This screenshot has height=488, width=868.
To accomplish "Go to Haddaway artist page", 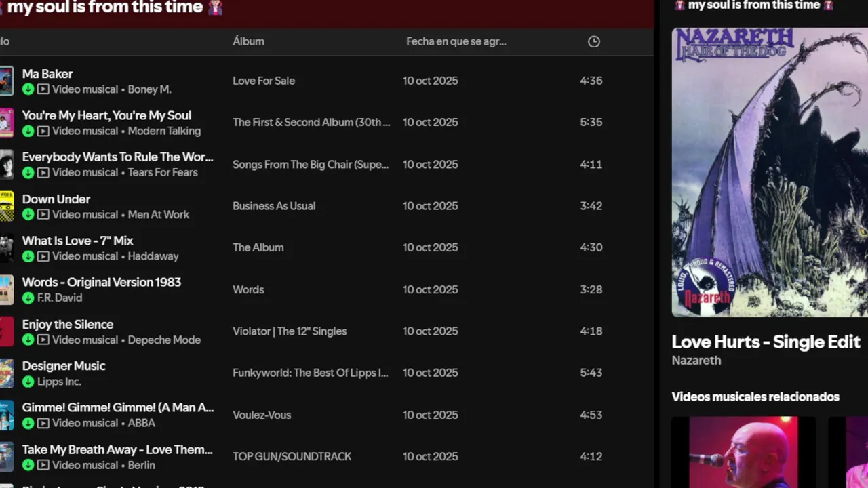I will point(153,256).
